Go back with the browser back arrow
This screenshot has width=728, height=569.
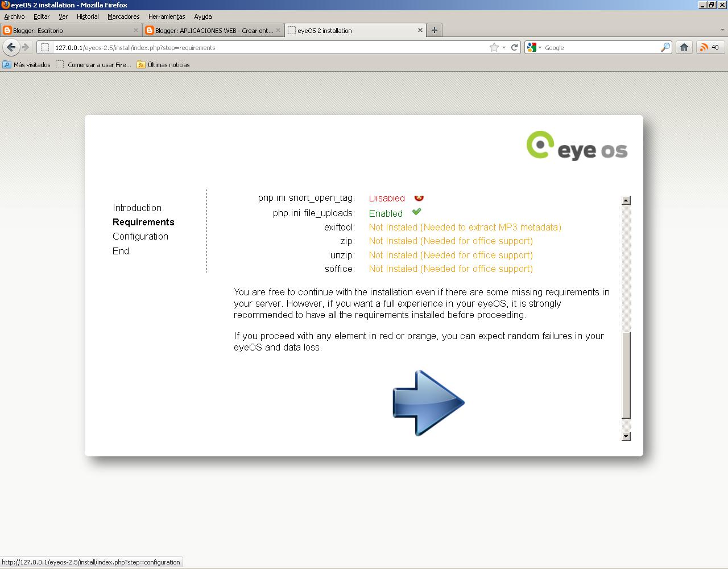coord(10,47)
